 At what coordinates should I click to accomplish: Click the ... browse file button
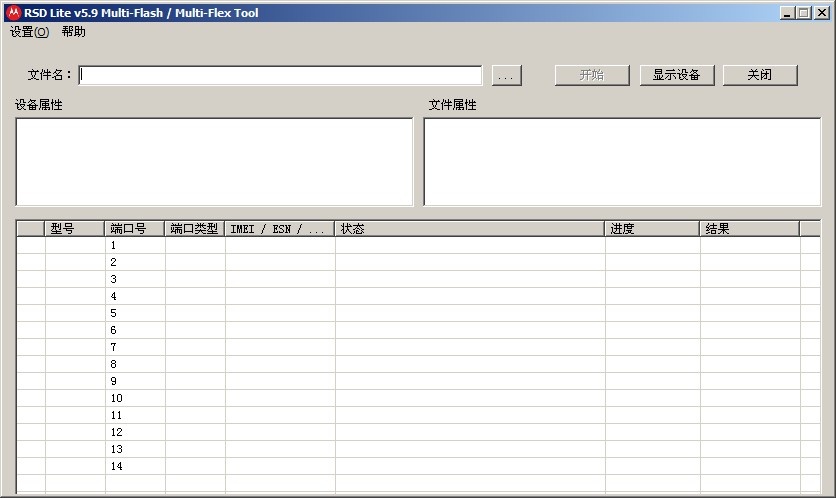click(507, 76)
